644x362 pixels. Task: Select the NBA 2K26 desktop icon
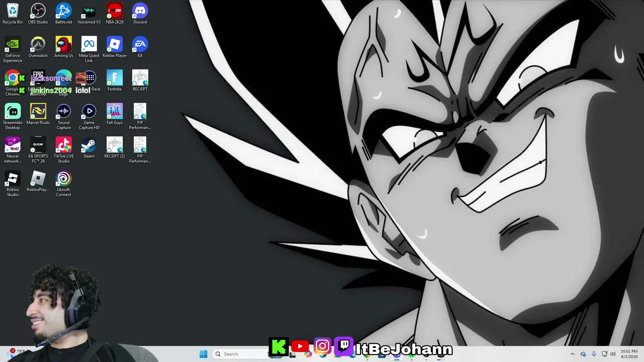(x=115, y=14)
